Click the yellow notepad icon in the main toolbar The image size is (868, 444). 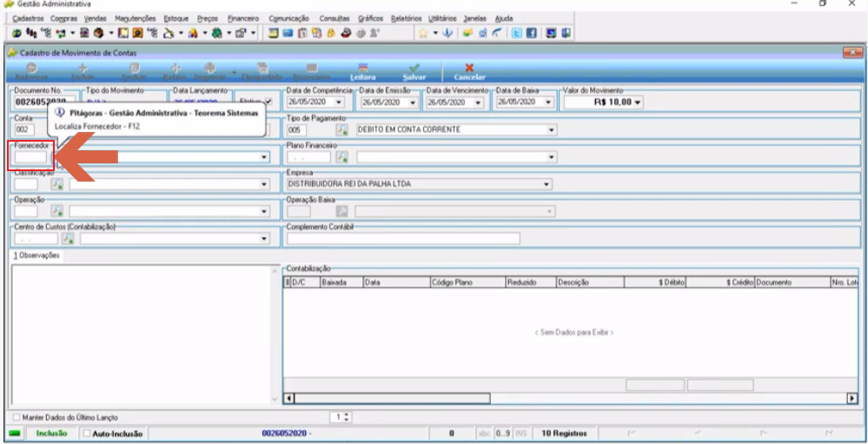click(273, 33)
